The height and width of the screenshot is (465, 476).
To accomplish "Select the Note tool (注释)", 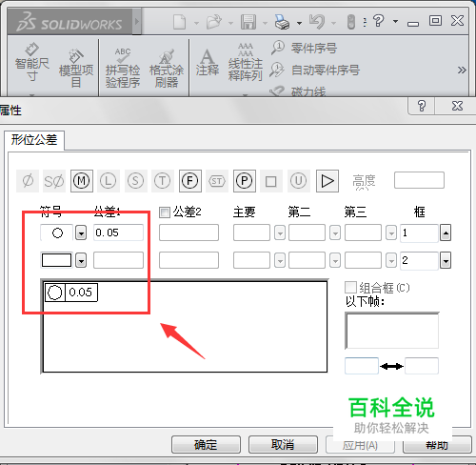I will coord(208,62).
